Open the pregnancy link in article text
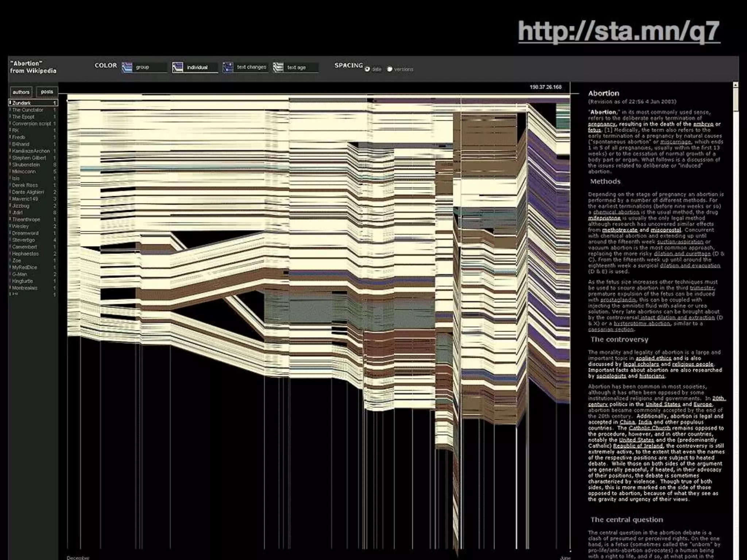 tap(601, 124)
